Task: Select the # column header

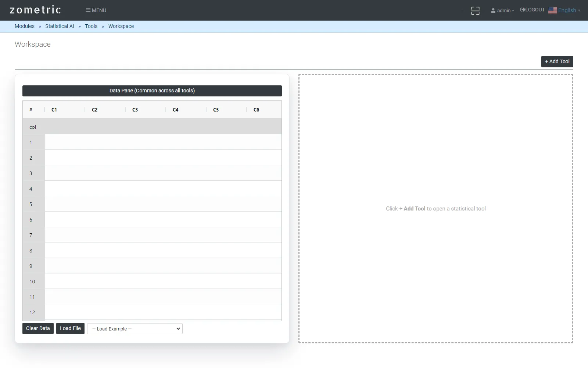Action: click(x=33, y=110)
